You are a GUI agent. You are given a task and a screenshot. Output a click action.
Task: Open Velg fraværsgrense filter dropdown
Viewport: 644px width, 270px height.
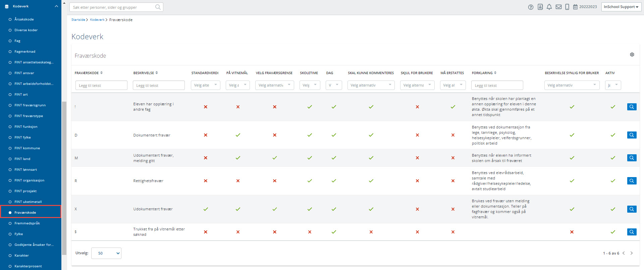(274, 85)
